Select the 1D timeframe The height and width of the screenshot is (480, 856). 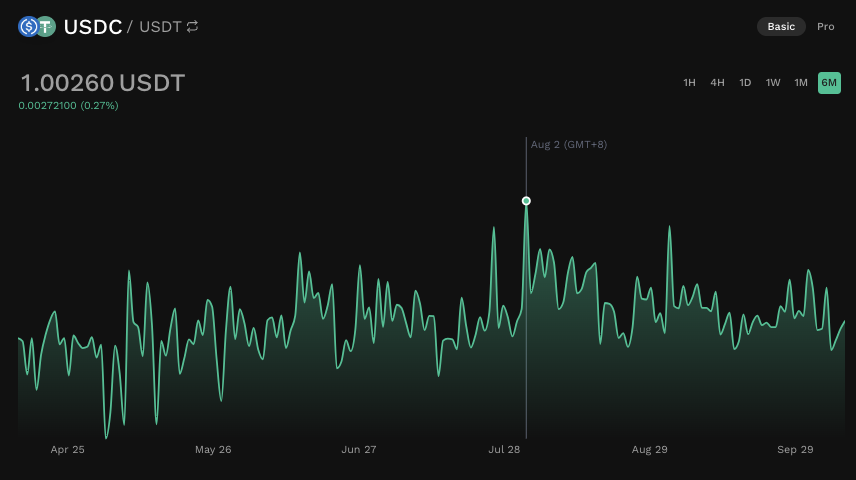[745, 82]
